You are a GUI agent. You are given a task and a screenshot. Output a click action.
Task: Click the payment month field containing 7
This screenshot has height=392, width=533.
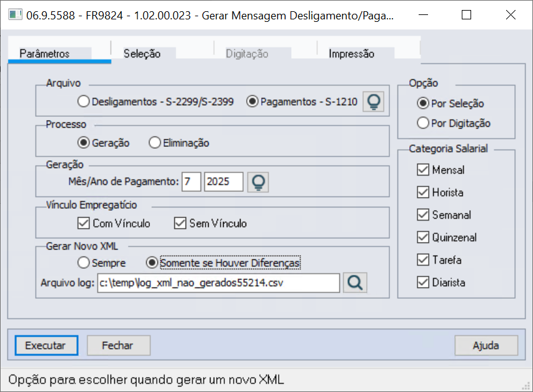[x=191, y=181]
